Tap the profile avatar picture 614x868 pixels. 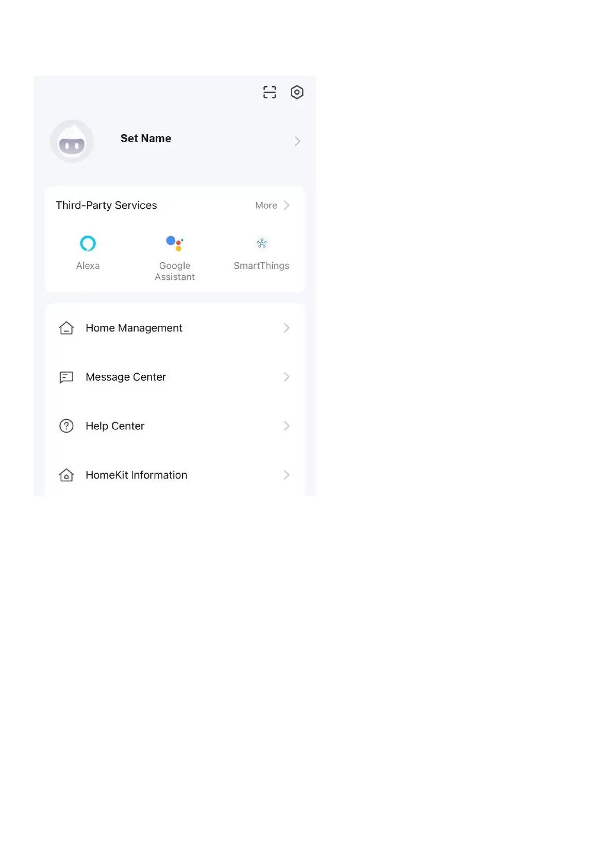click(72, 142)
